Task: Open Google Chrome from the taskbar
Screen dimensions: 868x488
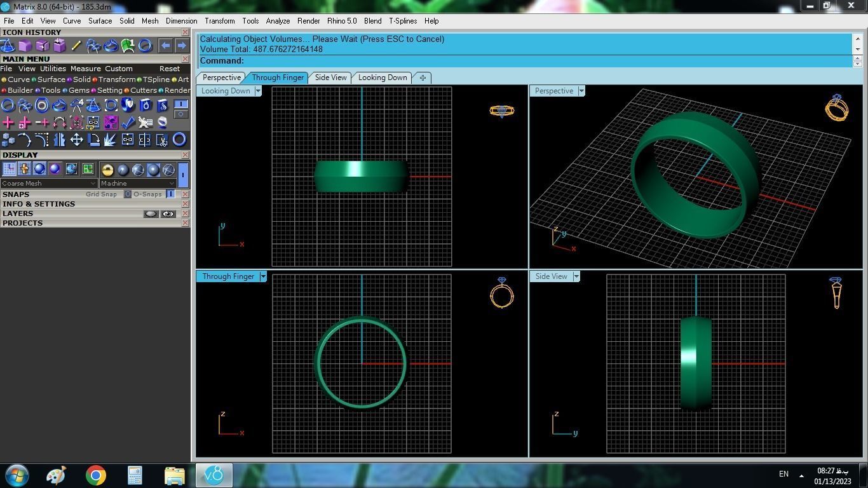Action: [96, 475]
